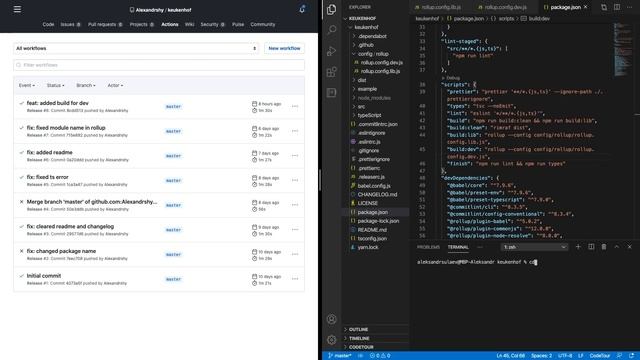Open options menu for 'fix: added readme' run
640x360 pixels.
(295, 156)
